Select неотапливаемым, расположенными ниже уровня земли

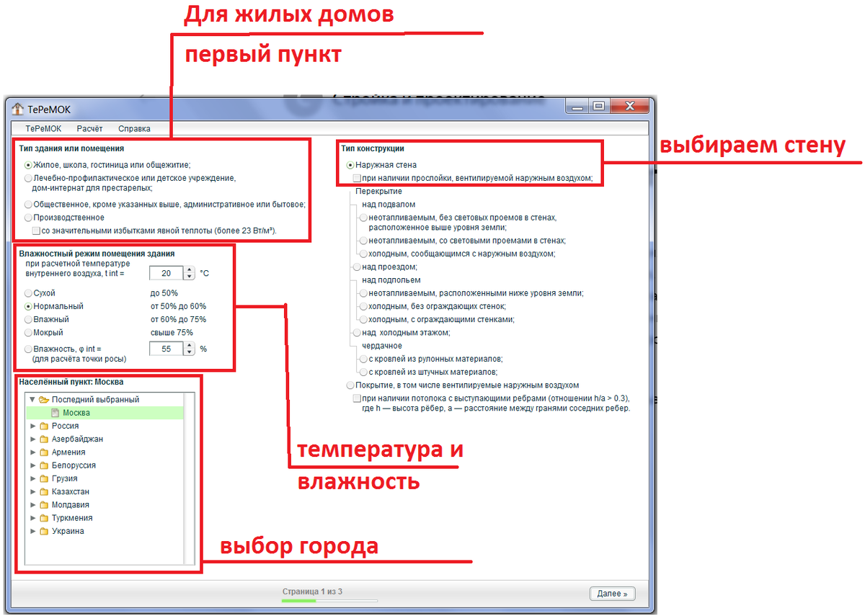[363, 293]
